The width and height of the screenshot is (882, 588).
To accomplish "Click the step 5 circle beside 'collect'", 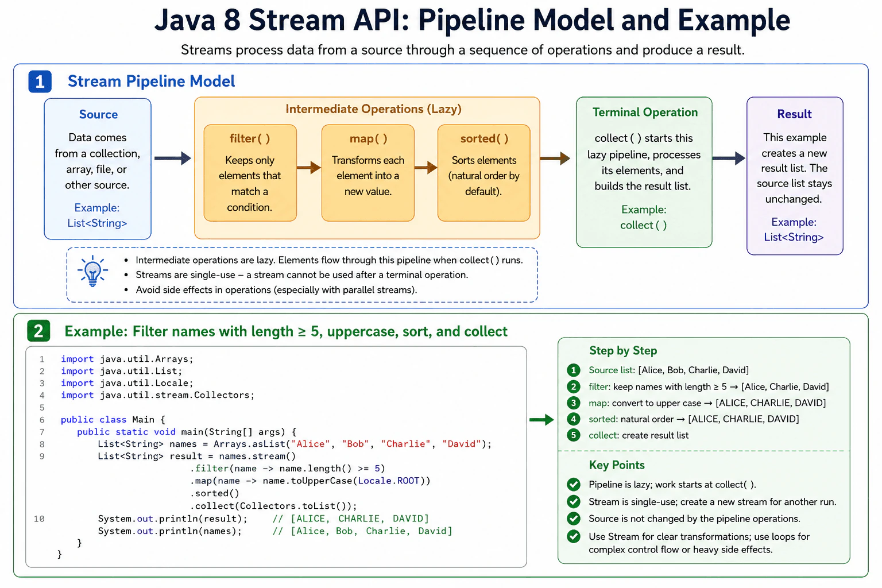I will click(x=573, y=435).
